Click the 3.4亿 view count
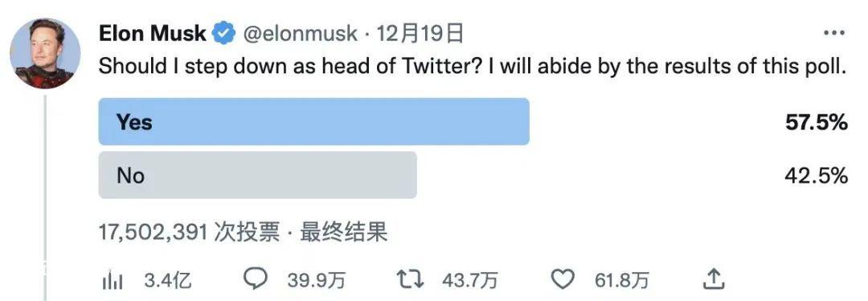 pyautogui.click(x=168, y=281)
